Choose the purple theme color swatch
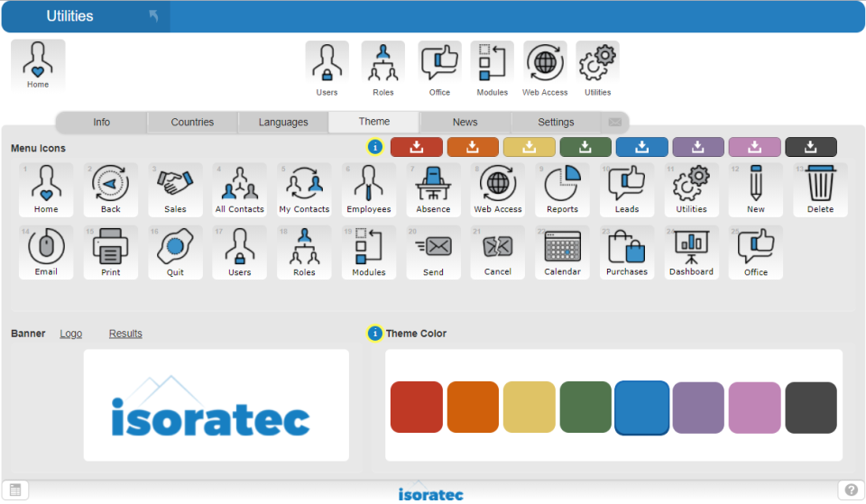The image size is (866, 504). 698,407
